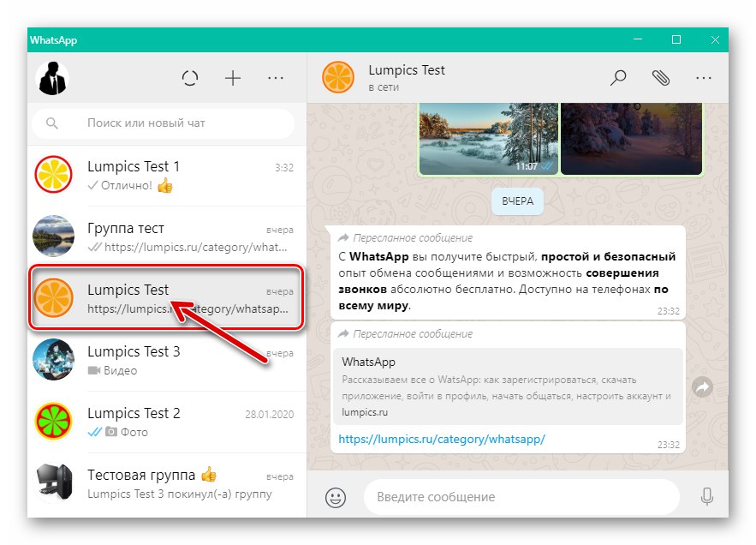The width and height of the screenshot is (756, 545).
Task: Focus the 'Введите сообщение' message field
Action: point(521,497)
